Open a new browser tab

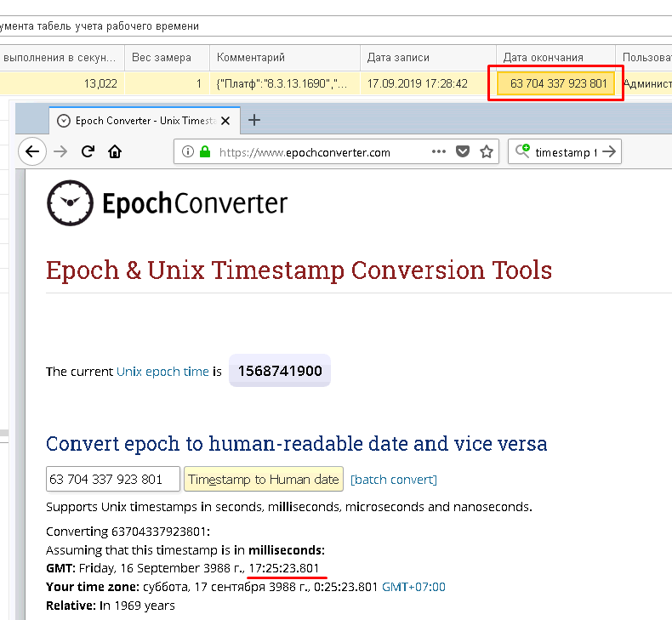253,120
